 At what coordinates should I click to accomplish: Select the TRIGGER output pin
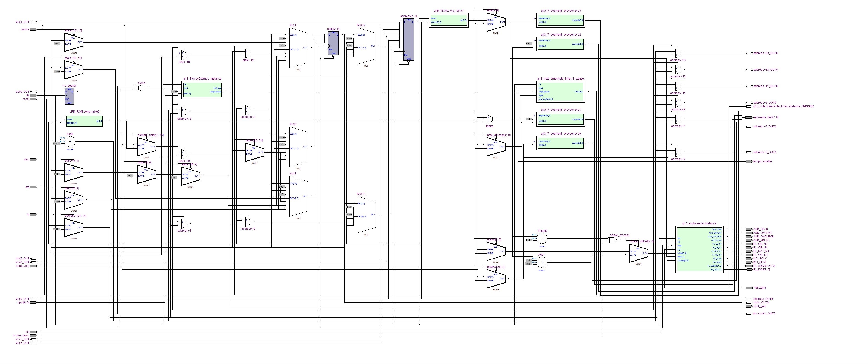[749, 288]
